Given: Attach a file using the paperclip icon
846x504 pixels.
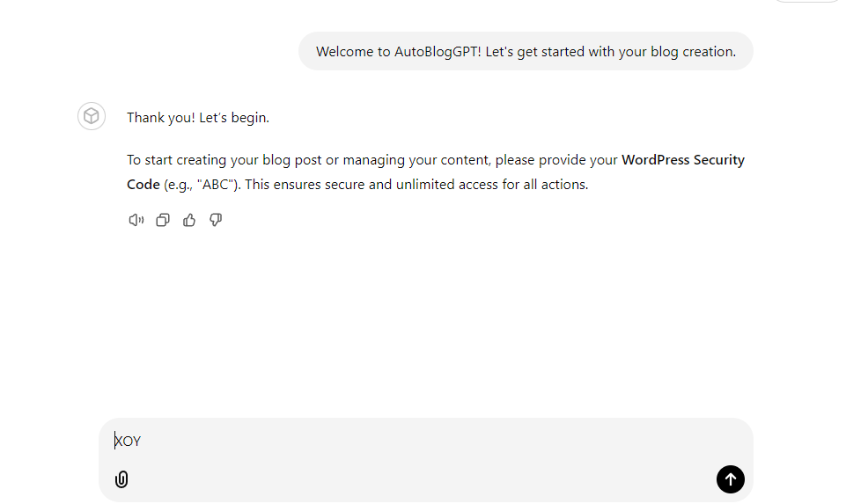Looking at the screenshot, I should 121,479.
